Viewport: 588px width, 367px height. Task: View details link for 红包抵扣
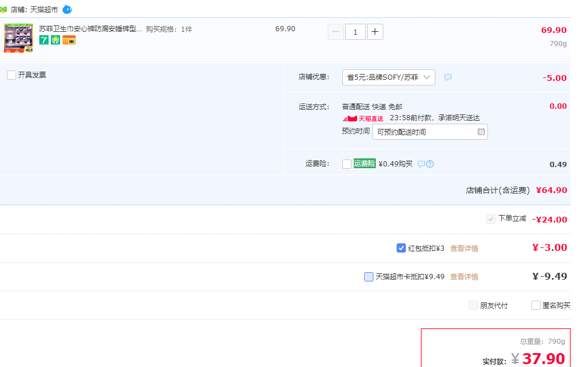pyautogui.click(x=464, y=248)
